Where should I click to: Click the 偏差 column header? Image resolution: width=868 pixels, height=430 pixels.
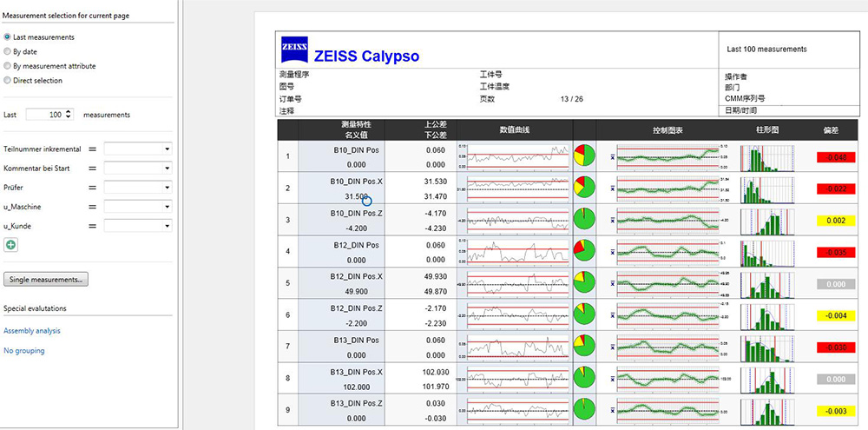(x=831, y=130)
